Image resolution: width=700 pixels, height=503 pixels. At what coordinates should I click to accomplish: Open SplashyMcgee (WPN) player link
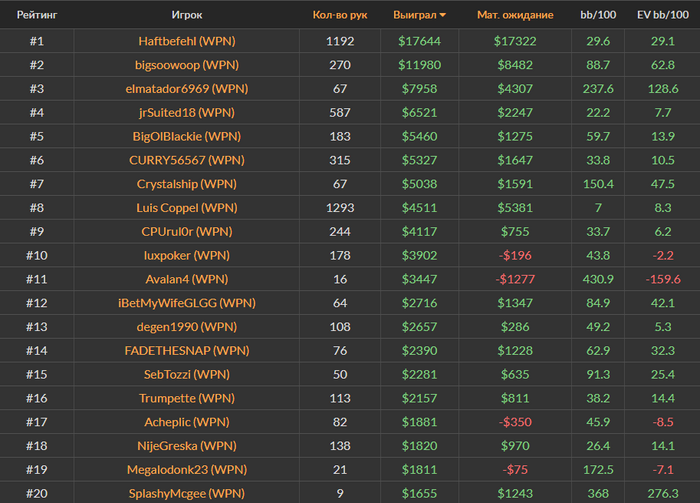point(187,494)
